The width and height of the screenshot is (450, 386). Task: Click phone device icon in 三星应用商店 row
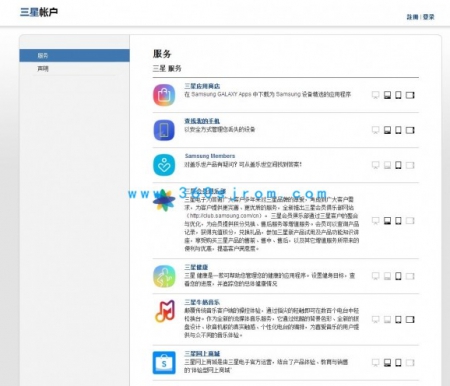click(398, 95)
